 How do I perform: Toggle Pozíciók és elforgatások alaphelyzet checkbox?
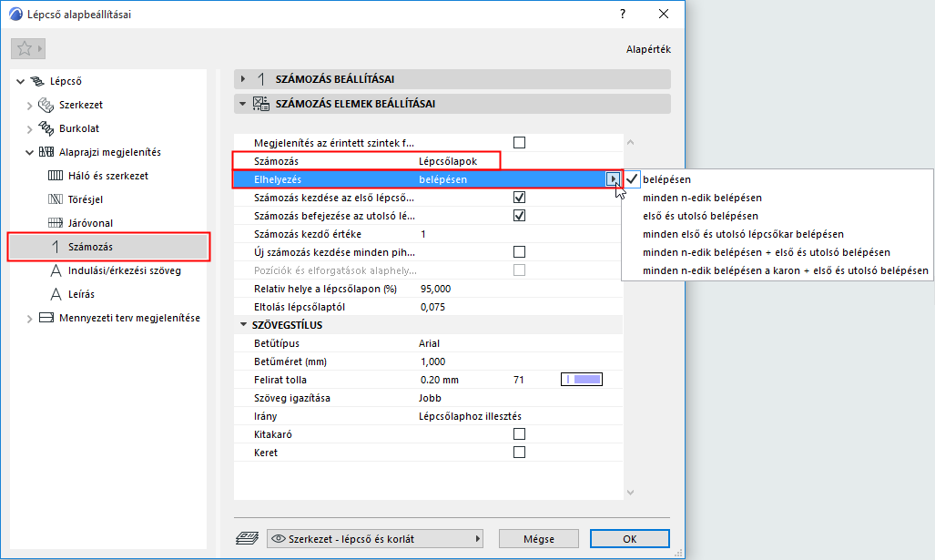click(519, 270)
